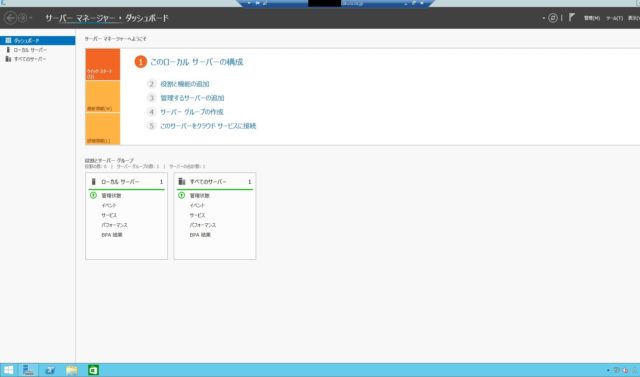
Task: Click the refresh icon in the header
Action: [553, 18]
